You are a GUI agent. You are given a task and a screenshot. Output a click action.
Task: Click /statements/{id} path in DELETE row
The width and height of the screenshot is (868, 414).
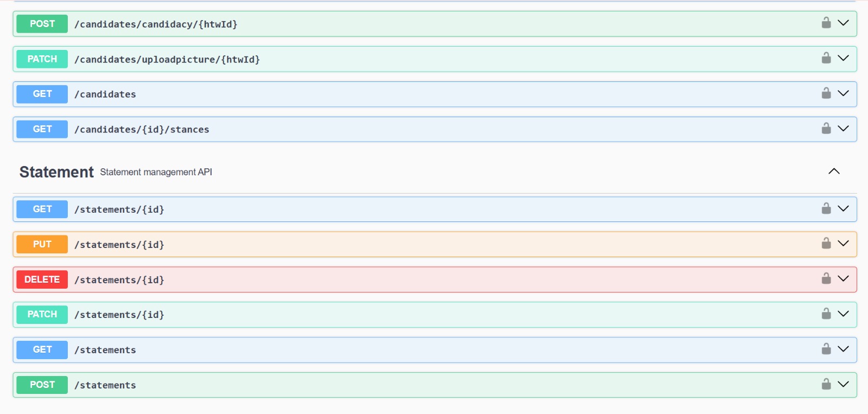point(119,280)
